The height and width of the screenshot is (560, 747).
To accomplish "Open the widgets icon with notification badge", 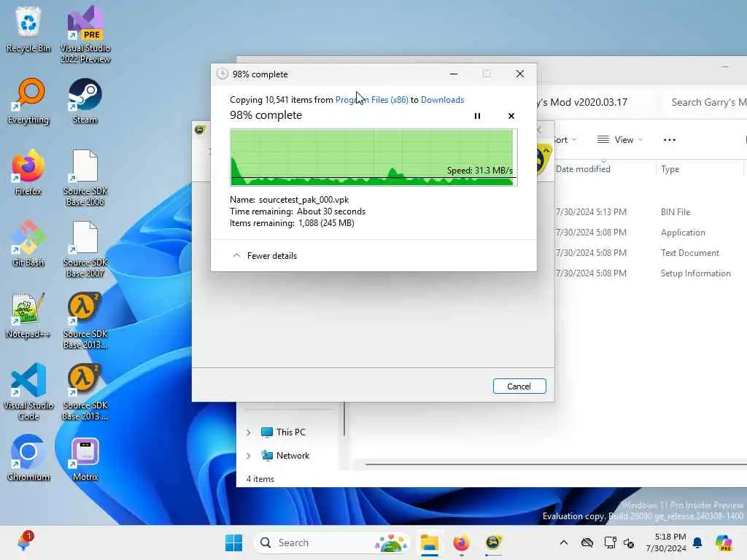I will (24, 542).
